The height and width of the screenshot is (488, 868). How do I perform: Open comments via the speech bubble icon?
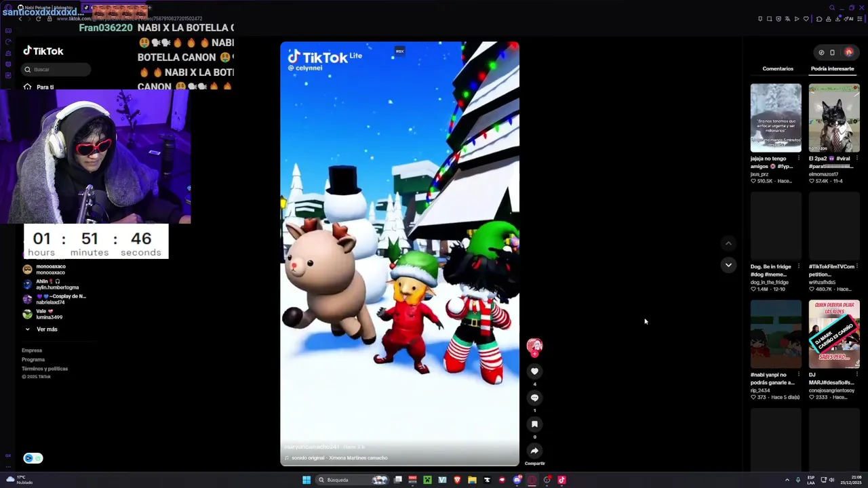coord(534,398)
